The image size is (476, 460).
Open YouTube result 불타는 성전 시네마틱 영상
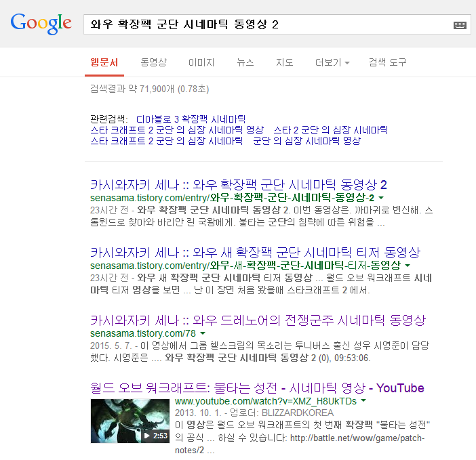[x=257, y=388]
